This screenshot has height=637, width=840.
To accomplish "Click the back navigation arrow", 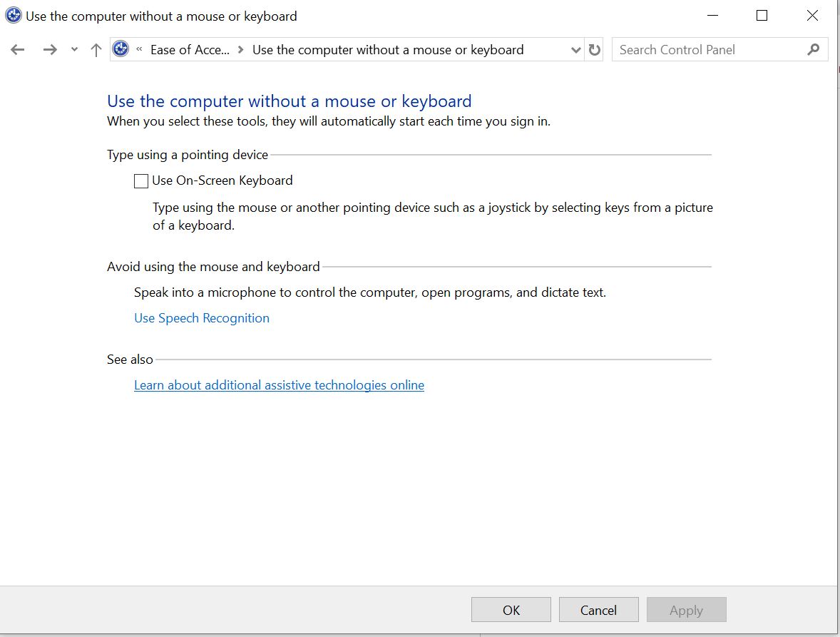I will point(17,49).
